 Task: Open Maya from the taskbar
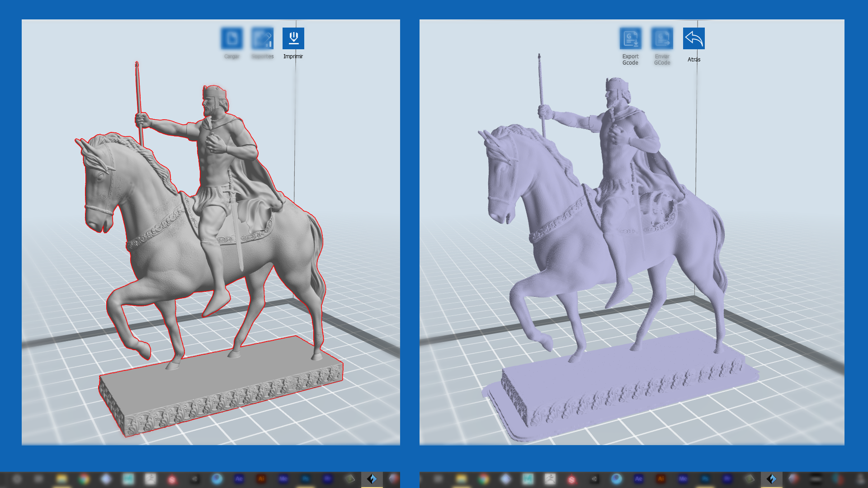(128, 479)
